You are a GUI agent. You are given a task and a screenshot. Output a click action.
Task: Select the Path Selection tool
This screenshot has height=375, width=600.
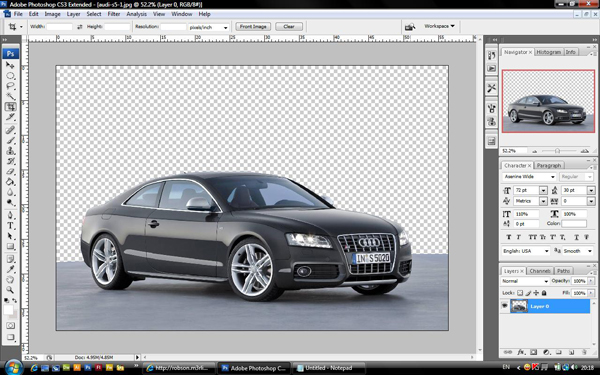(10, 236)
